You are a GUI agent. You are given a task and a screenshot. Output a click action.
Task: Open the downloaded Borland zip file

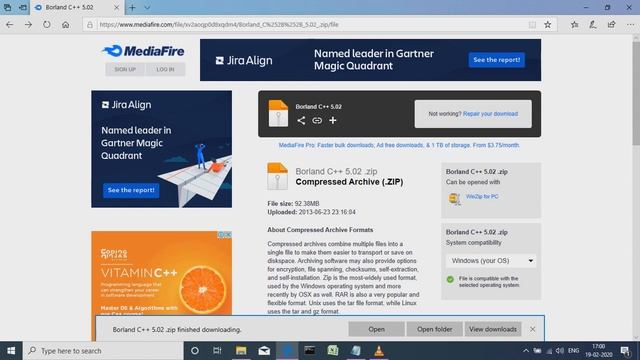[x=376, y=329]
